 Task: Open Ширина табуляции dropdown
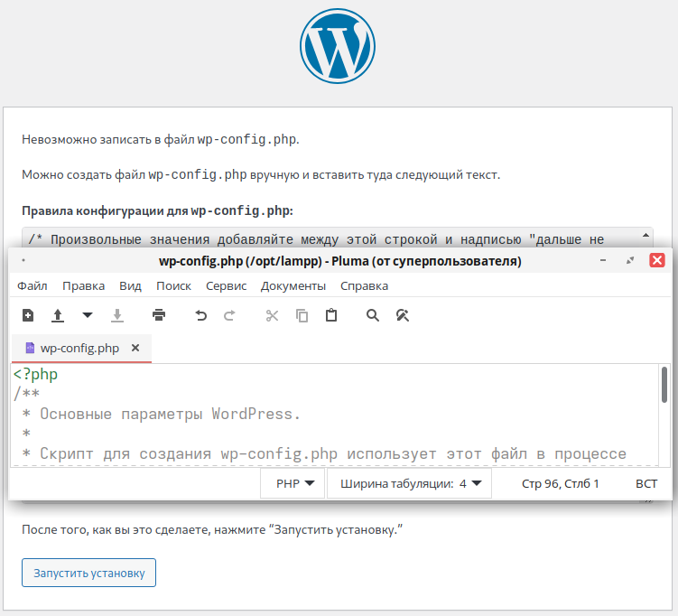[409, 483]
